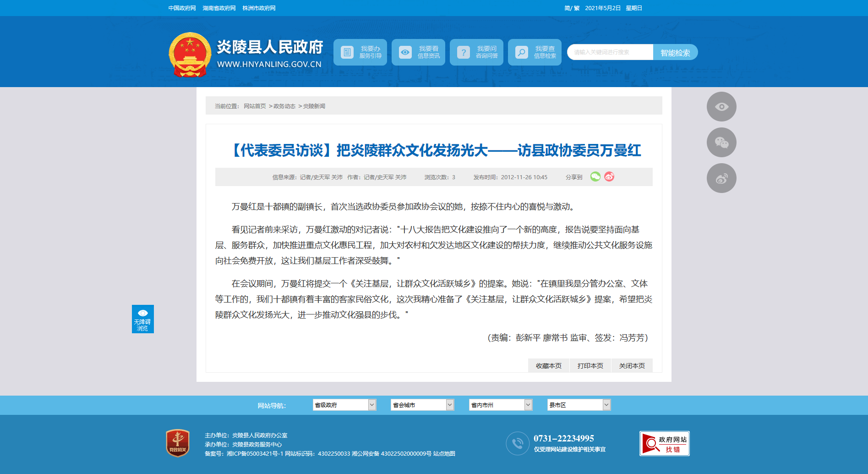
Task: Click the 党政机关 badge icon in footer
Action: coord(178,443)
